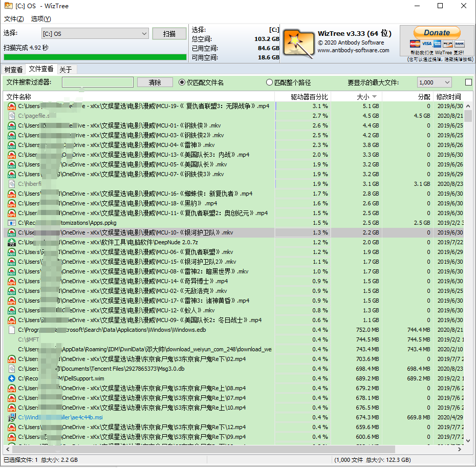Image resolution: width=476 pixels, height=468 pixels.
Task: Click the DellSupport.wim file icon
Action: [12, 379]
